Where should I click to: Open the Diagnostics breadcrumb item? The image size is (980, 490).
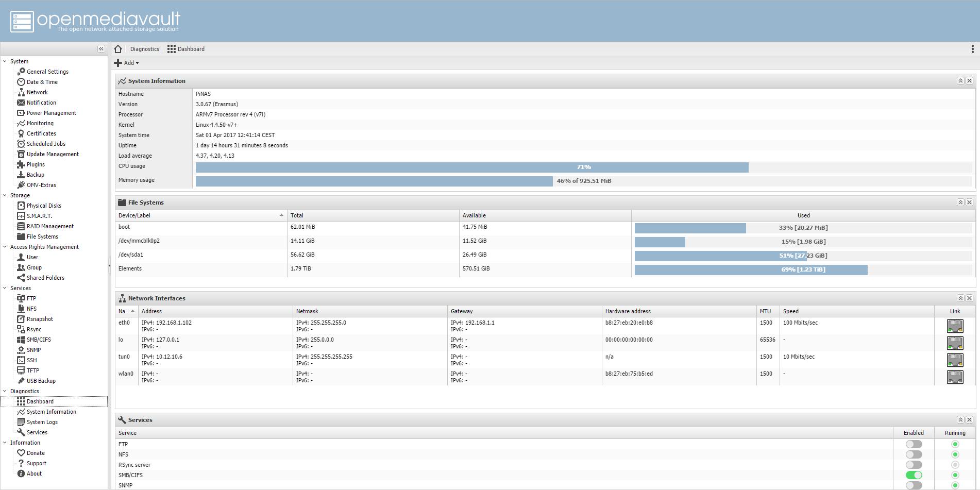144,48
